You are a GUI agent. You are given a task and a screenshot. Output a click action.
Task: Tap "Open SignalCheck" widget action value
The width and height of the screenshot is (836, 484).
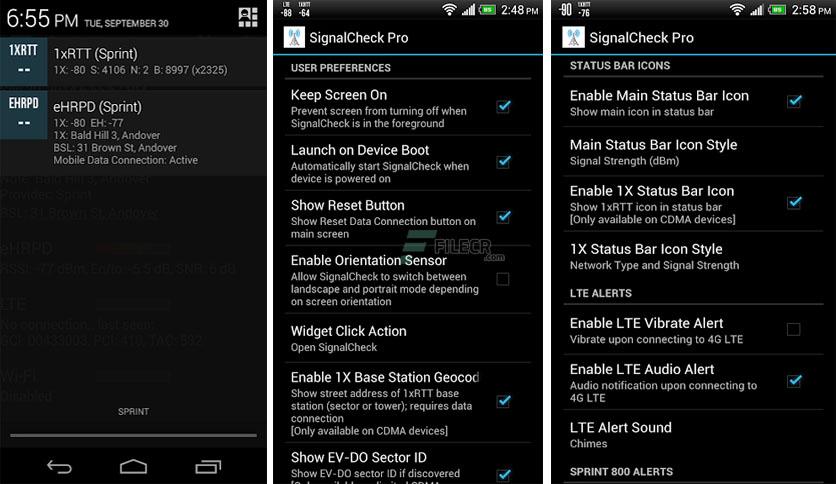pos(334,347)
